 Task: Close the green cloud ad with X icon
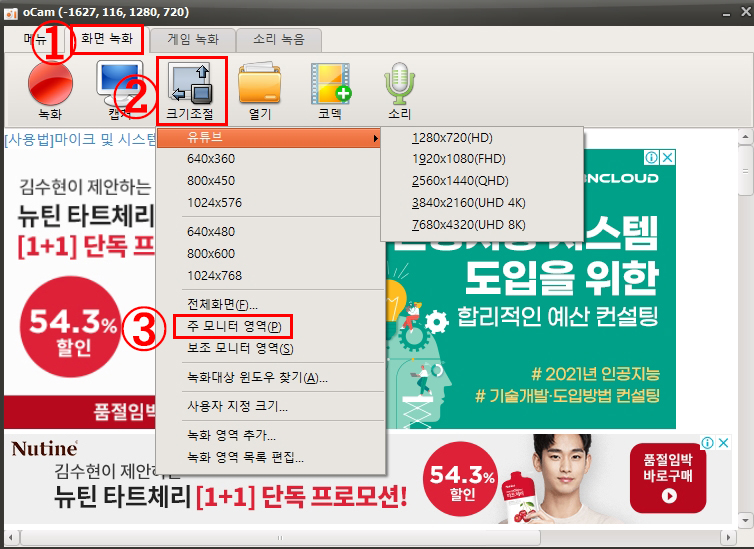click(668, 157)
